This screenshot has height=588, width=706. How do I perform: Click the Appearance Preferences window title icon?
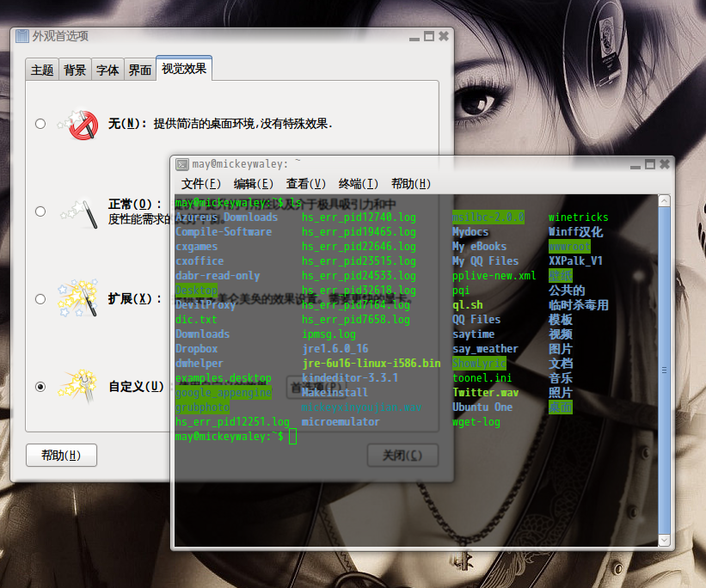[22, 36]
